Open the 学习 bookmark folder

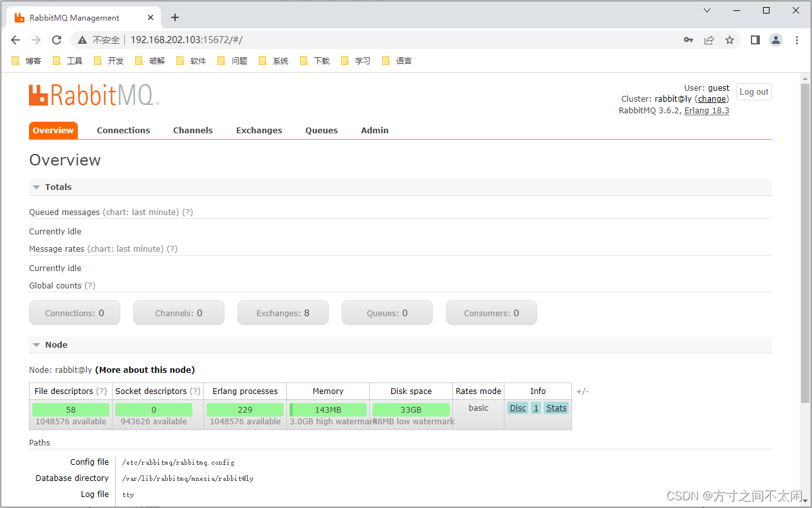coord(356,61)
